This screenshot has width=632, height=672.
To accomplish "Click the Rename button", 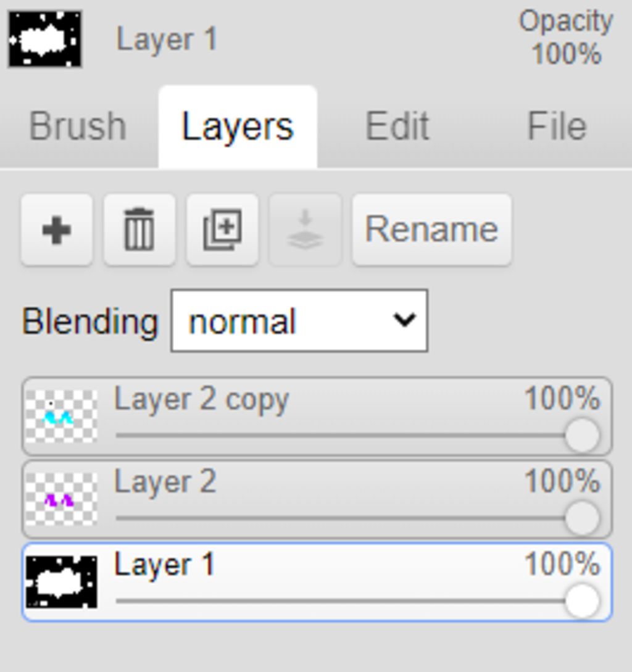I will 432,230.
